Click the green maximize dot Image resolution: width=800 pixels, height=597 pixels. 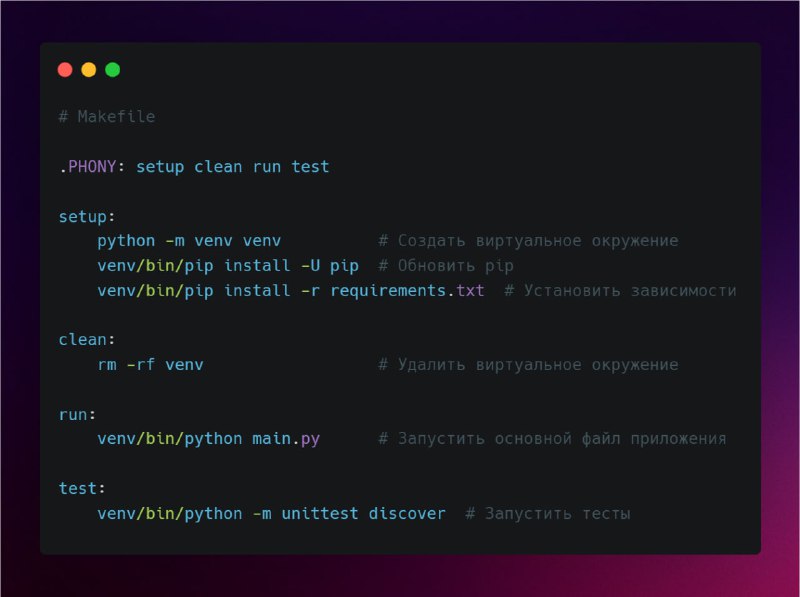(113, 69)
